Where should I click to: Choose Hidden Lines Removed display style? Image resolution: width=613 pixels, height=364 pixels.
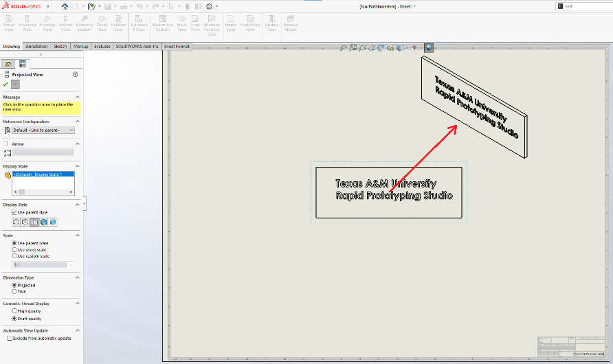click(34, 222)
